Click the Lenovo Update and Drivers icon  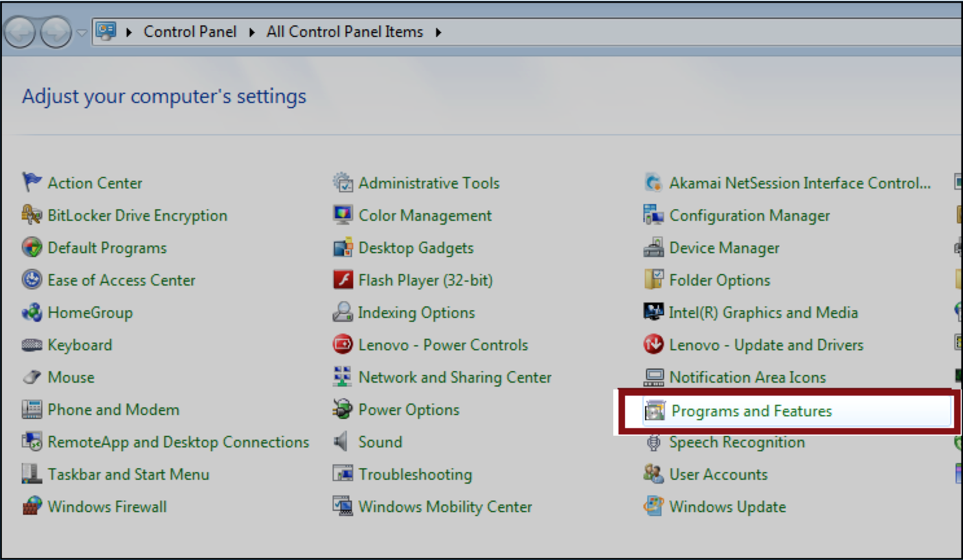(653, 344)
